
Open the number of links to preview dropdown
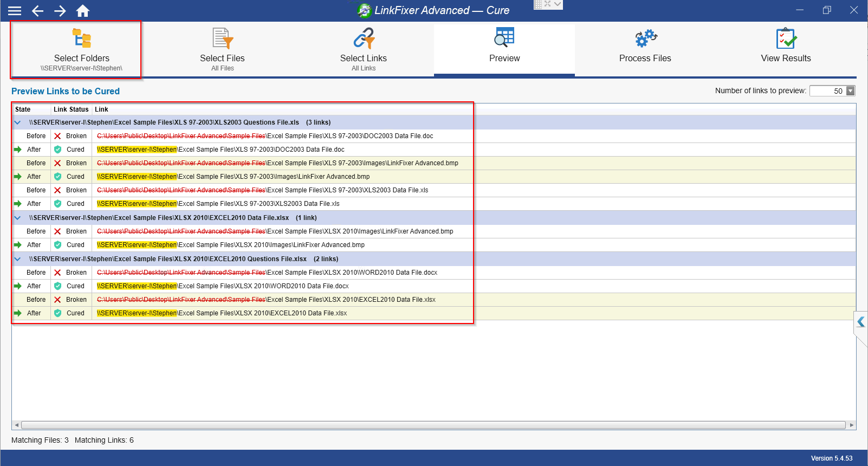[x=850, y=91]
